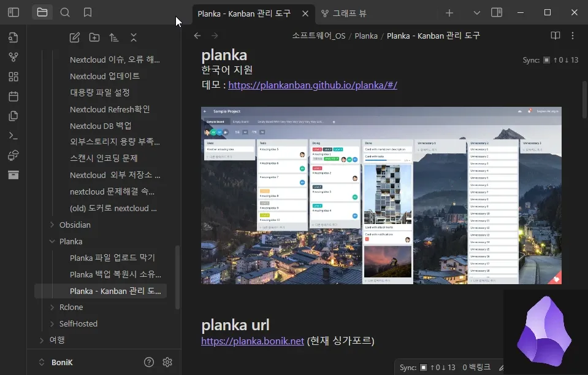
Task: Toggle the left sidebar open or closed
Action: point(13,12)
